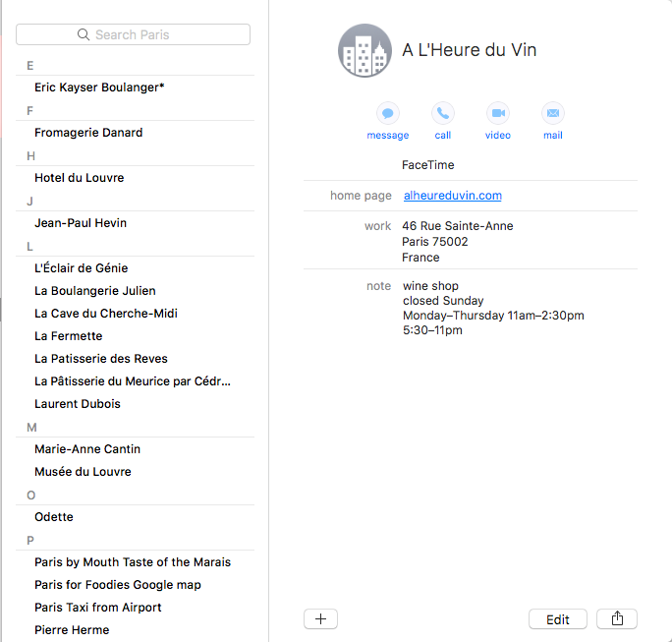Image resolution: width=672 pixels, height=642 pixels.
Task: Click the 'message' label under the bubble
Action: 388,136
